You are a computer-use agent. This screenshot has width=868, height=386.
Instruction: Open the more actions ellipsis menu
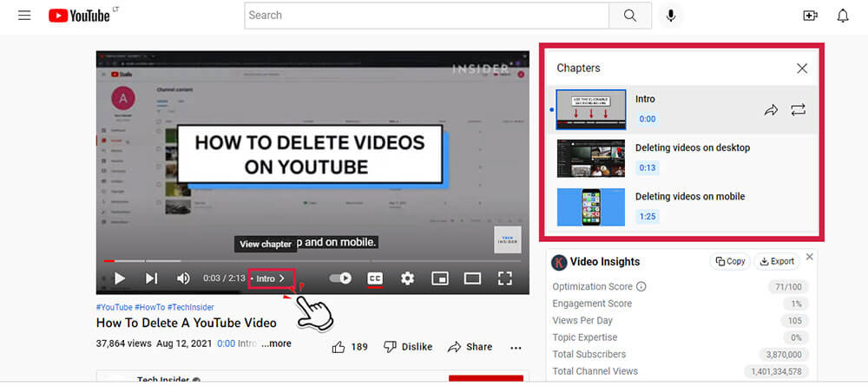516,347
